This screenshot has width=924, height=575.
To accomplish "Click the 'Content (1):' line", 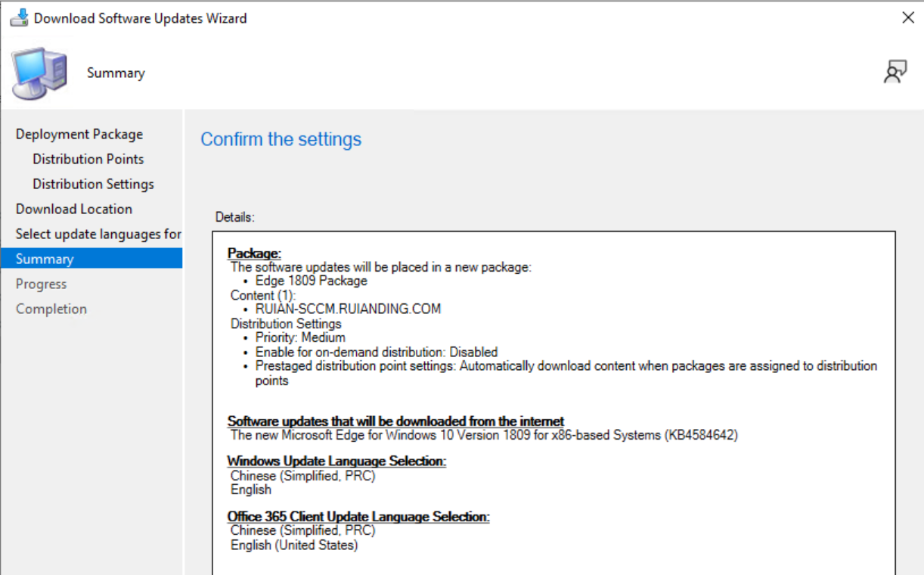I will 263,295.
